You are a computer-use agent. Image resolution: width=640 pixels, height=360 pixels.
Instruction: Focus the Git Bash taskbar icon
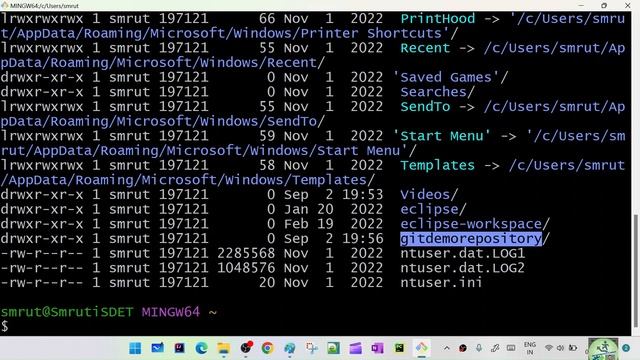(421, 348)
